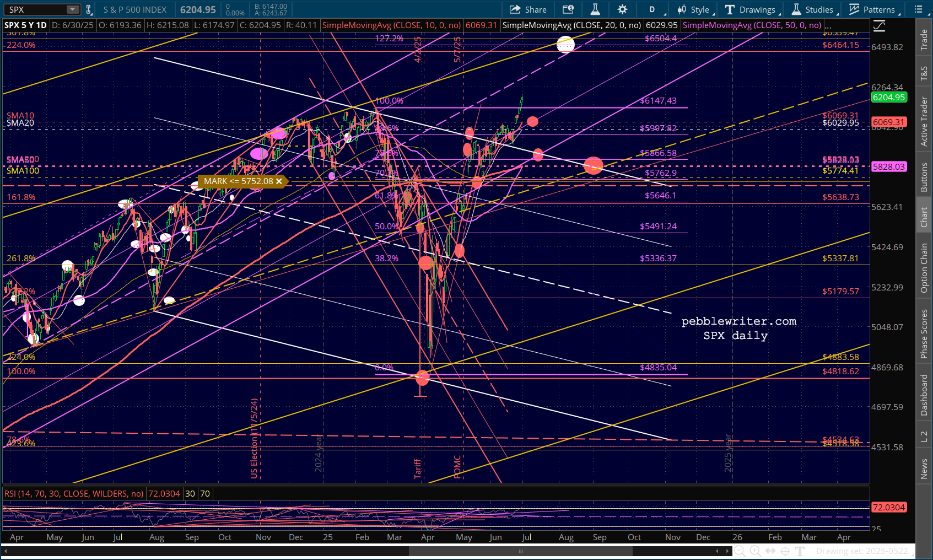Screen dimensions: 933x560
Task: Zoom out using the magnifier minus icon
Action: coord(740,551)
